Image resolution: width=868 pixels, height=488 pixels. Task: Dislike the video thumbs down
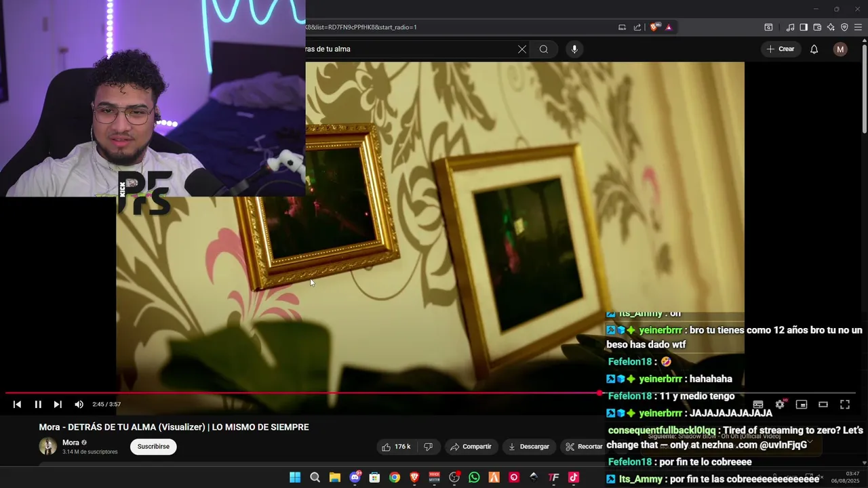click(428, 447)
